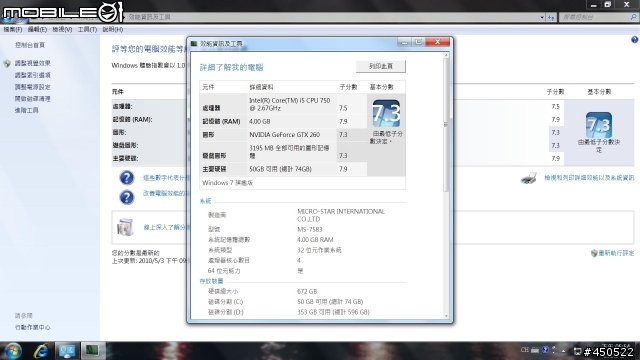
Task: Click the question icon beside 這些數字代表什麼
Action: coord(127,178)
